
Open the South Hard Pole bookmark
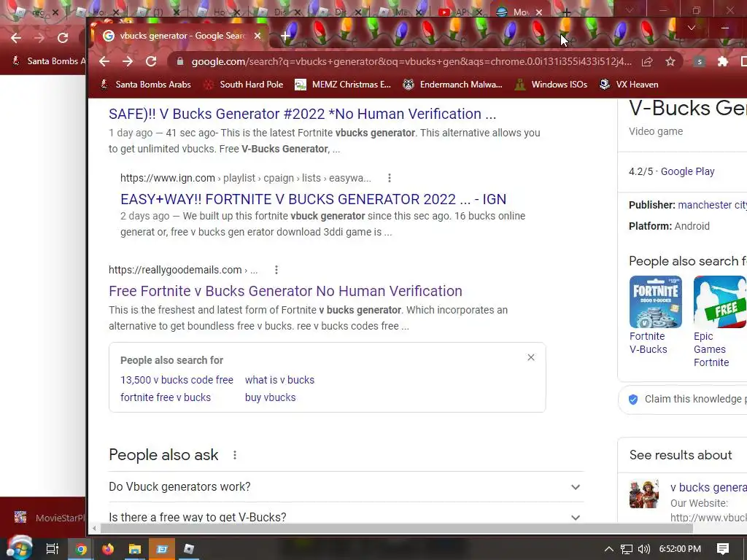[243, 85]
